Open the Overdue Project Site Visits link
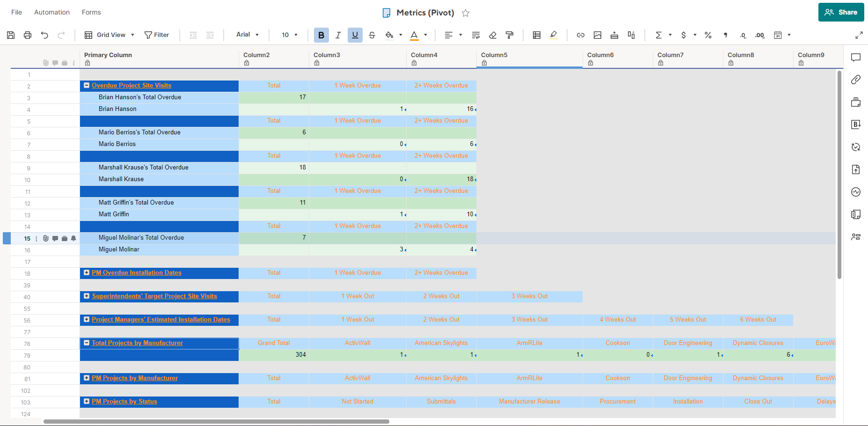This screenshot has height=426, width=868. click(x=131, y=85)
